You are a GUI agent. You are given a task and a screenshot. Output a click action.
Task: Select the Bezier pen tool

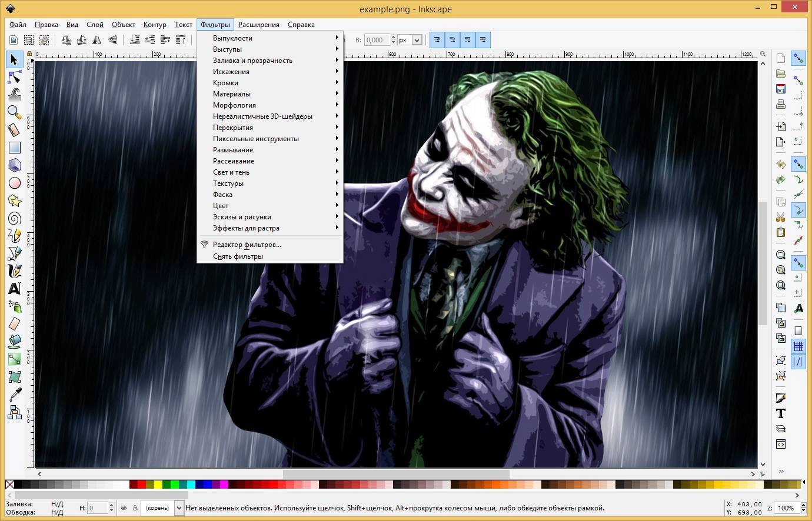coord(14,253)
